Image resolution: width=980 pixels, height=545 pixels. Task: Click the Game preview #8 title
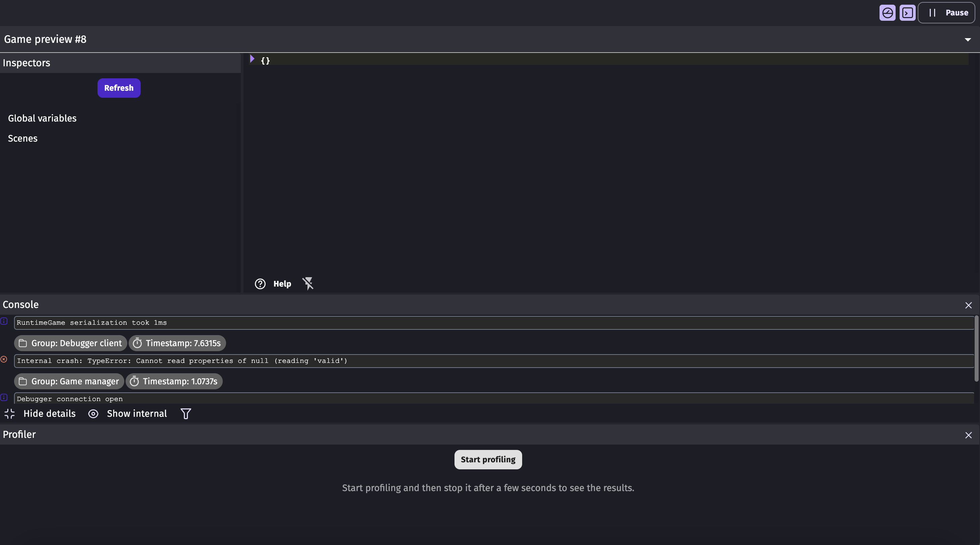(x=45, y=39)
